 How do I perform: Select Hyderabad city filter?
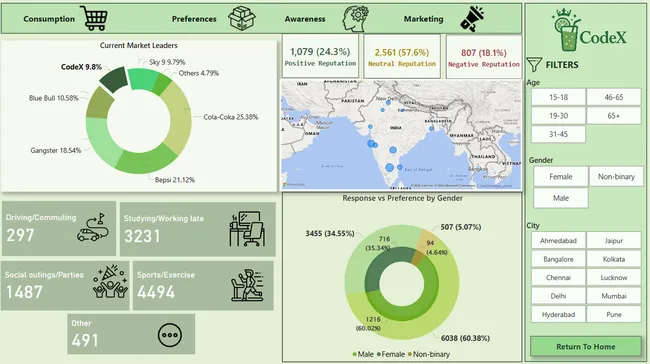click(x=558, y=314)
